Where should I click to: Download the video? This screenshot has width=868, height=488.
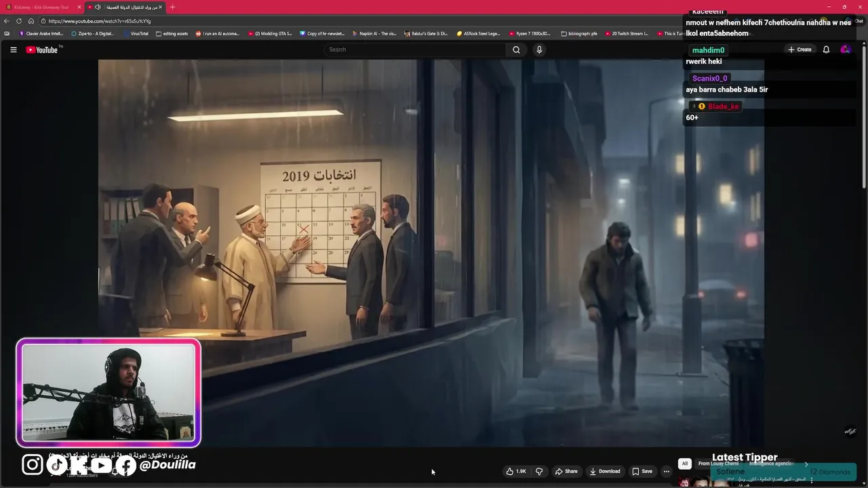[605, 471]
